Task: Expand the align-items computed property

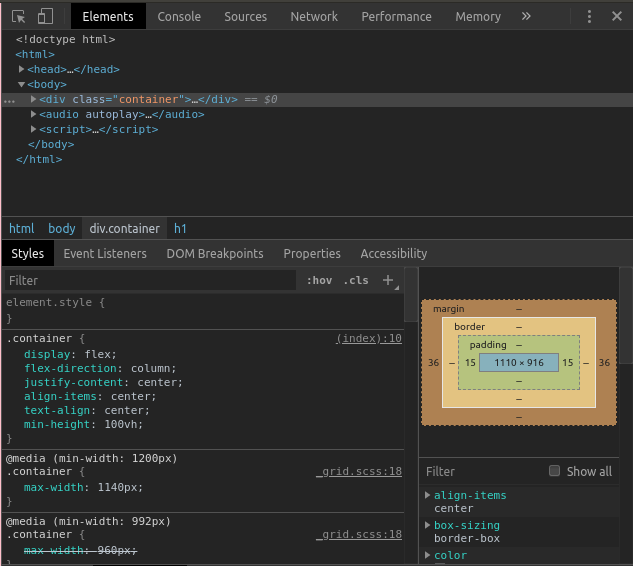Action: click(428, 495)
